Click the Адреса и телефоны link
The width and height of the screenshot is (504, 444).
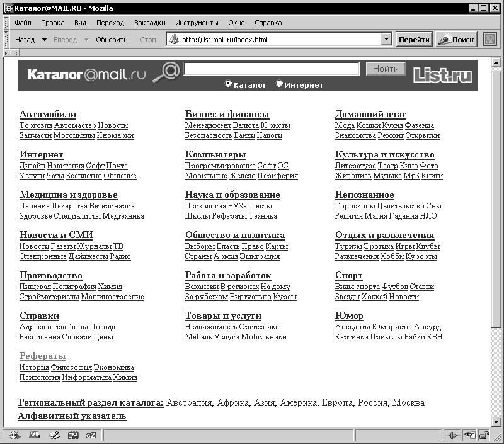tap(54, 327)
